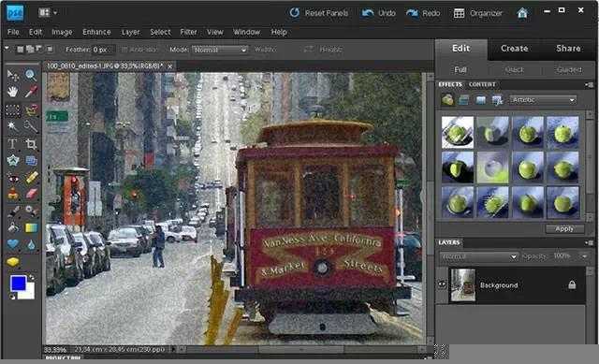This screenshot has height=364, width=599.
Task: Switch to Quick edit mode
Action: coord(514,70)
